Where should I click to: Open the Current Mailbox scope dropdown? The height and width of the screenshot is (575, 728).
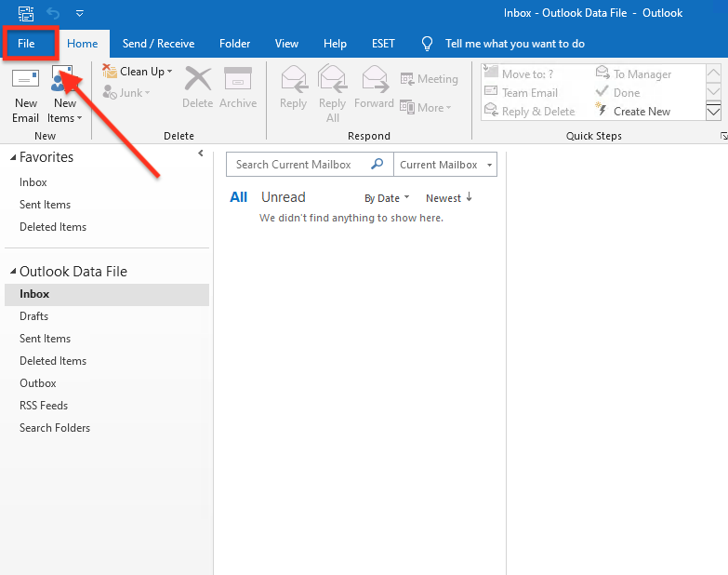pos(445,165)
